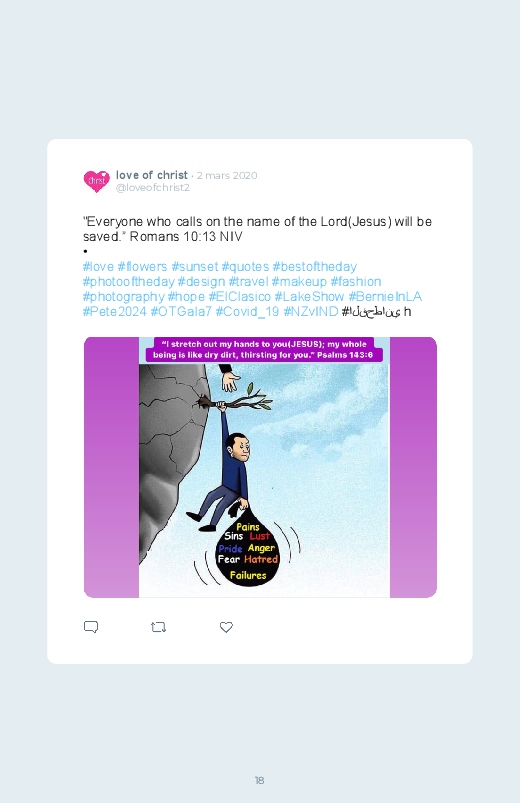Open the #BernieInLA hashtag
This screenshot has width=520, height=803.
click(385, 297)
